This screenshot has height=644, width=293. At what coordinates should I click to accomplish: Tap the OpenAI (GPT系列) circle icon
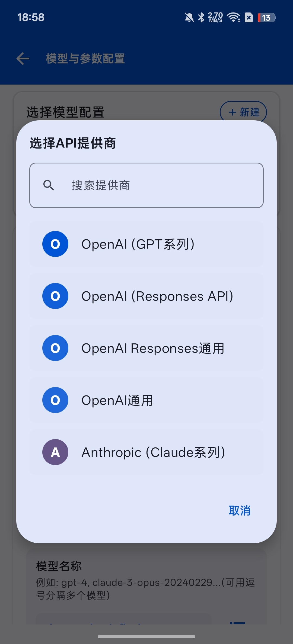point(55,244)
